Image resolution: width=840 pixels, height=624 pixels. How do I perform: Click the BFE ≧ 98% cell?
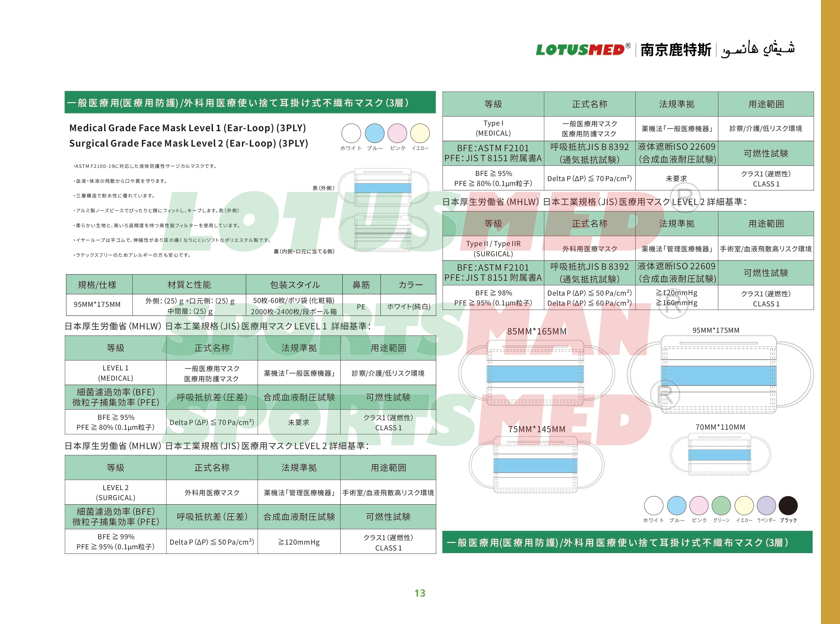coord(493,298)
